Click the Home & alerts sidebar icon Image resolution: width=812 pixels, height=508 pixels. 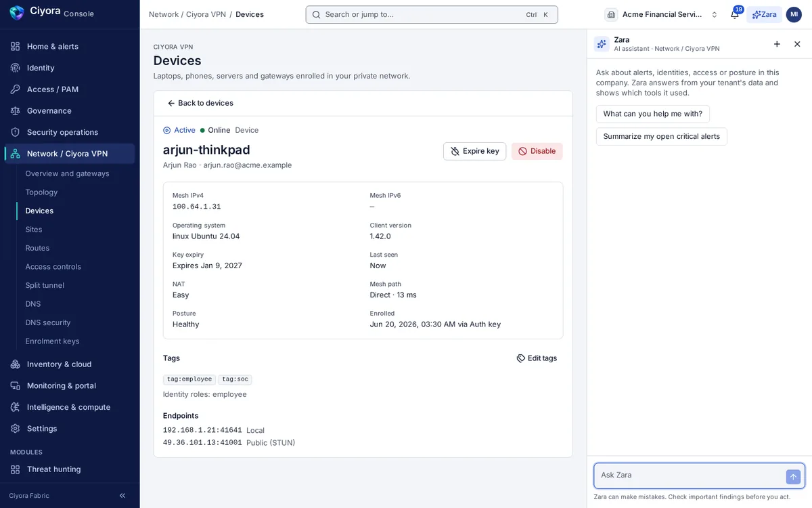pyautogui.click(x=15, y=47)
